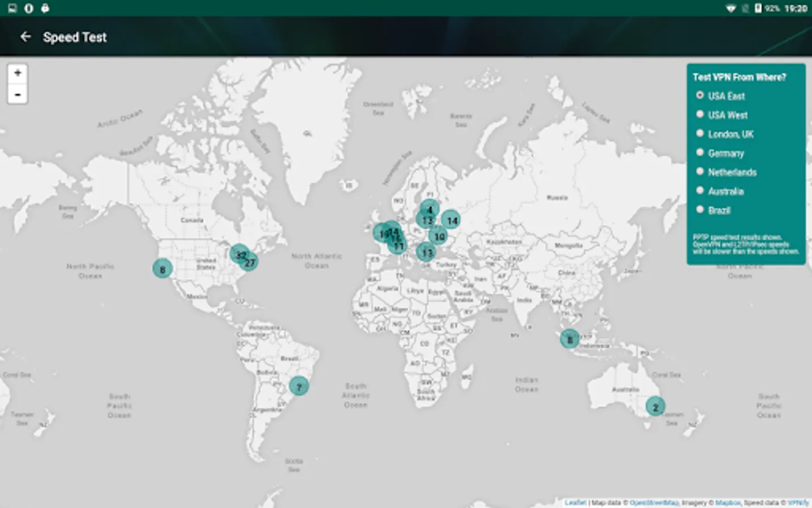Open the 10 marker in Eastern Europe
Image resolution: width=812 pixels, height=508 pixels.
pyautogui.click(x=439, y=237)
